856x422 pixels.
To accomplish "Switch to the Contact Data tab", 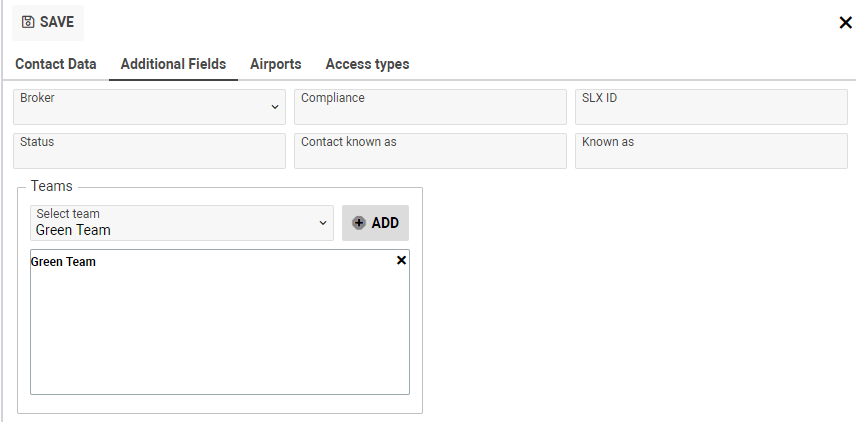I will [56, 64].
